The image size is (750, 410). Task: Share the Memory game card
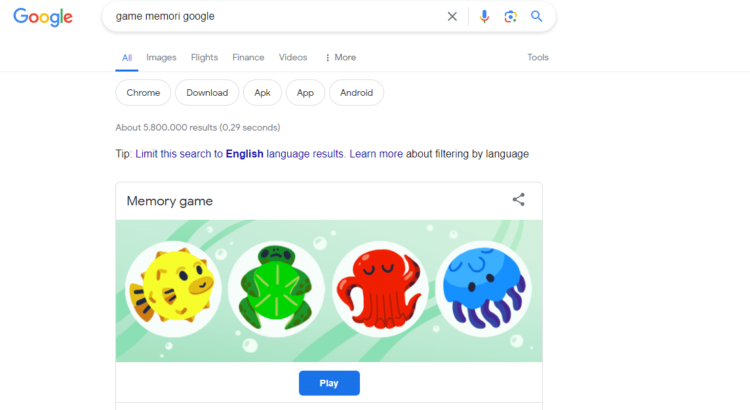pos(518,200)
